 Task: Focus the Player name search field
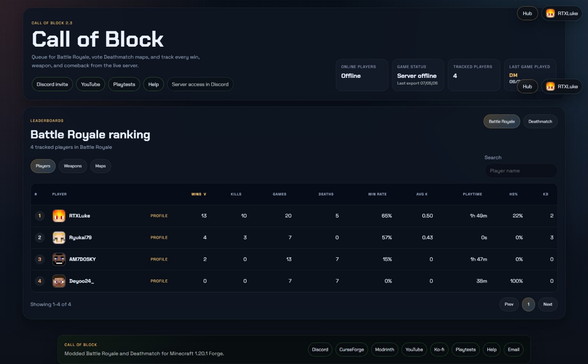[x=521, y=171]
